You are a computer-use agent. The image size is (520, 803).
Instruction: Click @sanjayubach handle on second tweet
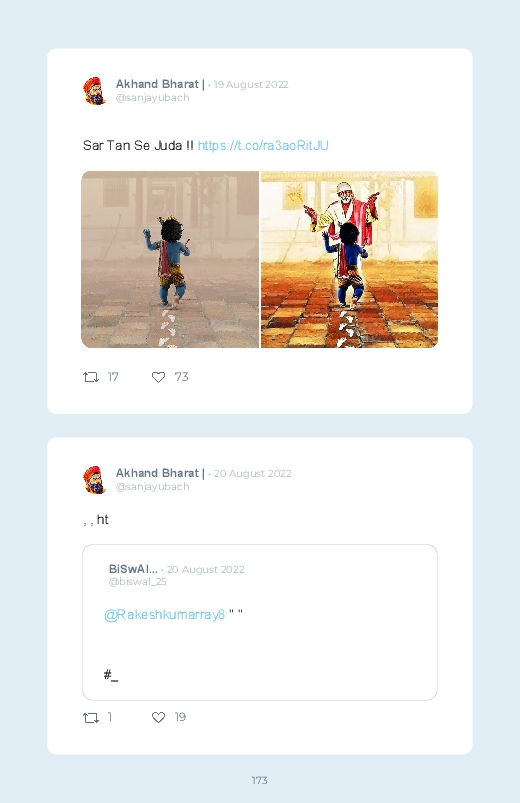[x=153, y=487]
